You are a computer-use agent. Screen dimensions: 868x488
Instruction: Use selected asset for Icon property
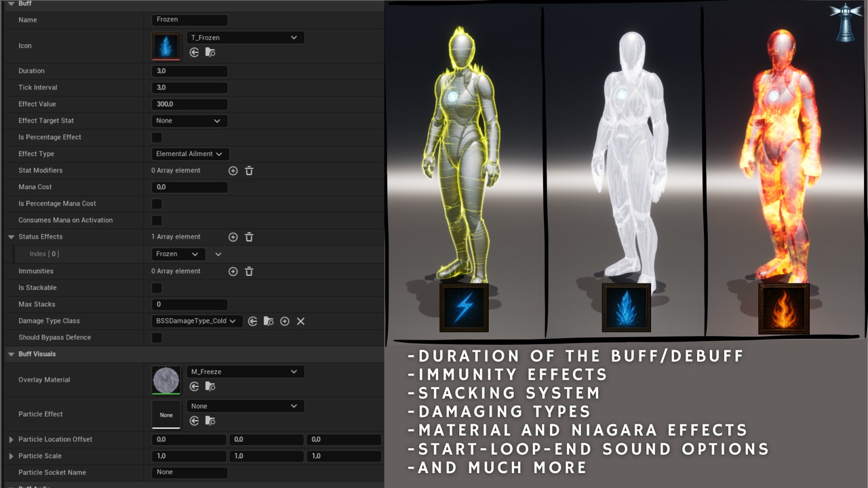(x=194, y=52)
